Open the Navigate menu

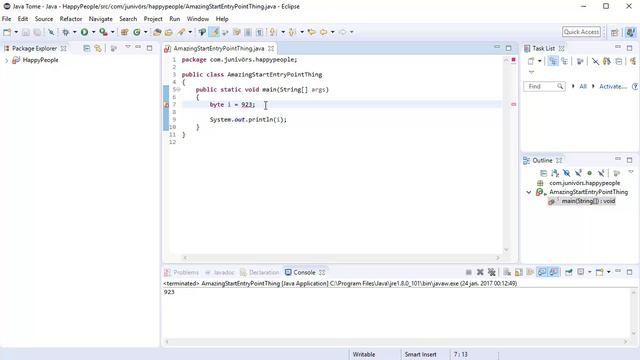100,19
